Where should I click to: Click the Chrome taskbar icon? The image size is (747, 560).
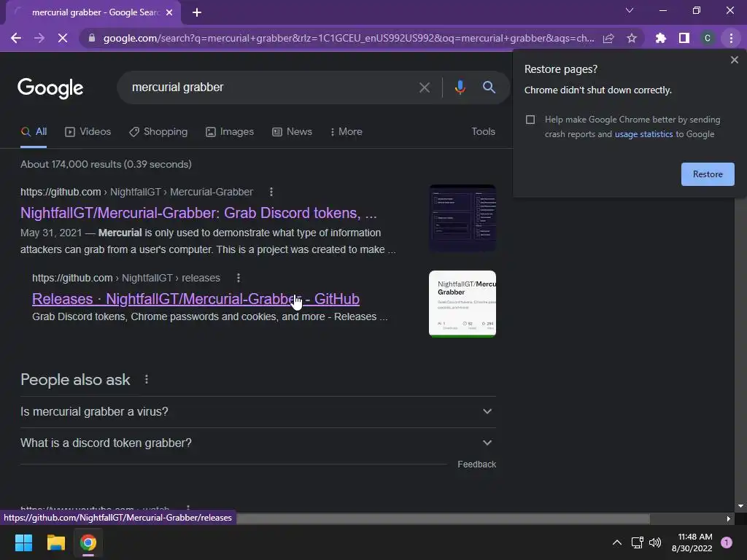[88, 542]
